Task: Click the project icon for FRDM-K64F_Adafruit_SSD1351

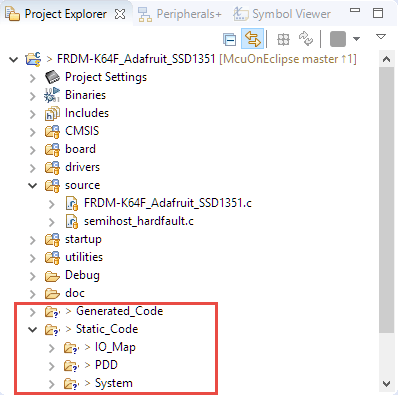Action: 33,59
